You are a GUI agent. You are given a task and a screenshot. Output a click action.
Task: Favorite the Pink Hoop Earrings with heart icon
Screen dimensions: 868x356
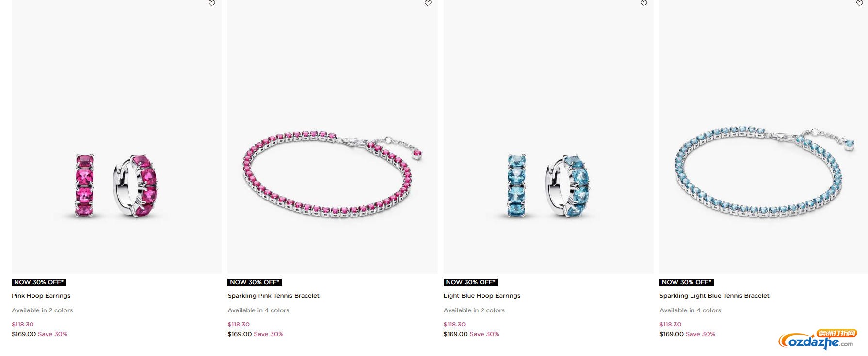pos(212,3)
